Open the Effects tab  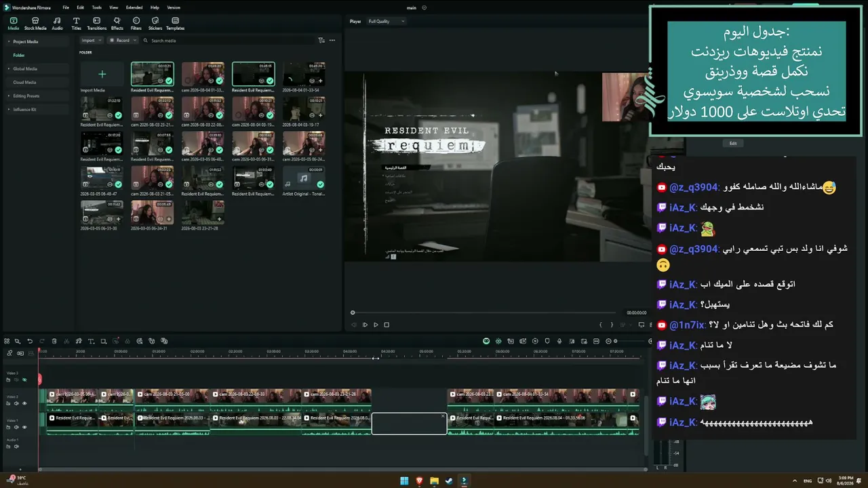coord(117,24)
